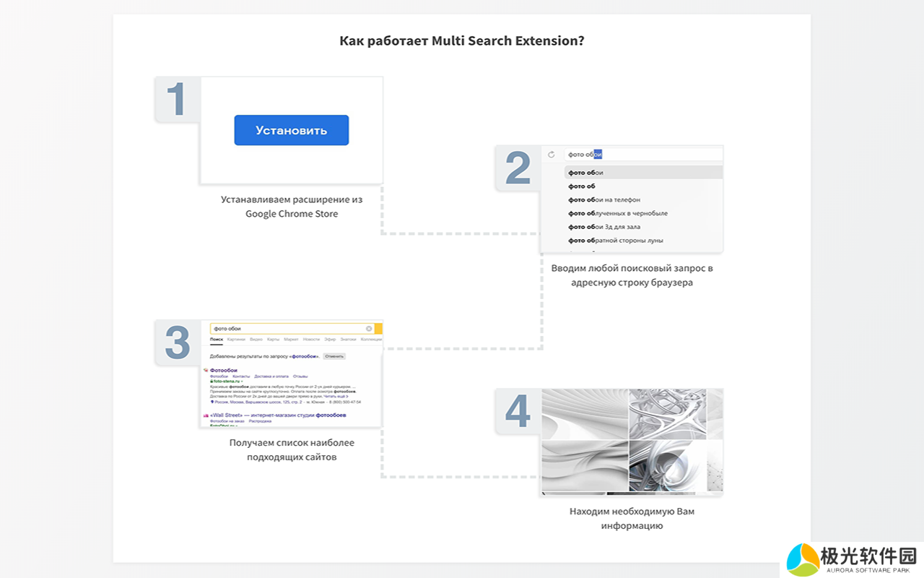Open the Фотообои search result link
This screenshot has height=578, width=924.
(x=224, y=370)
